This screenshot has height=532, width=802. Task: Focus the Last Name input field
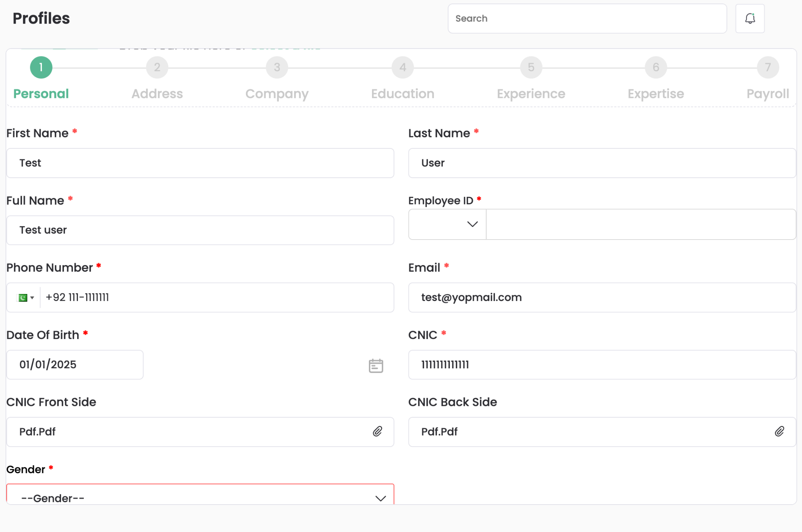602,163
